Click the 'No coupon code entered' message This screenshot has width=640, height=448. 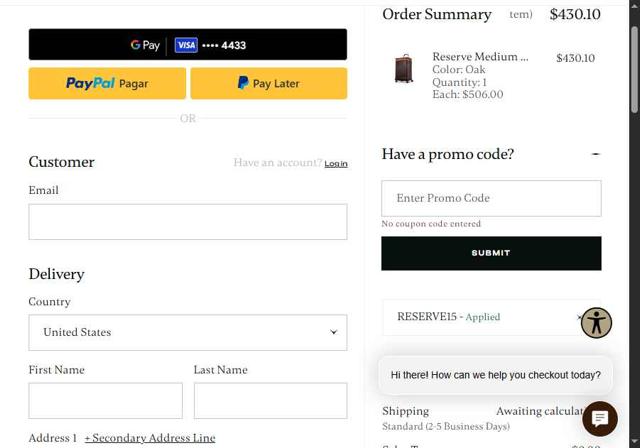(431, 224)
